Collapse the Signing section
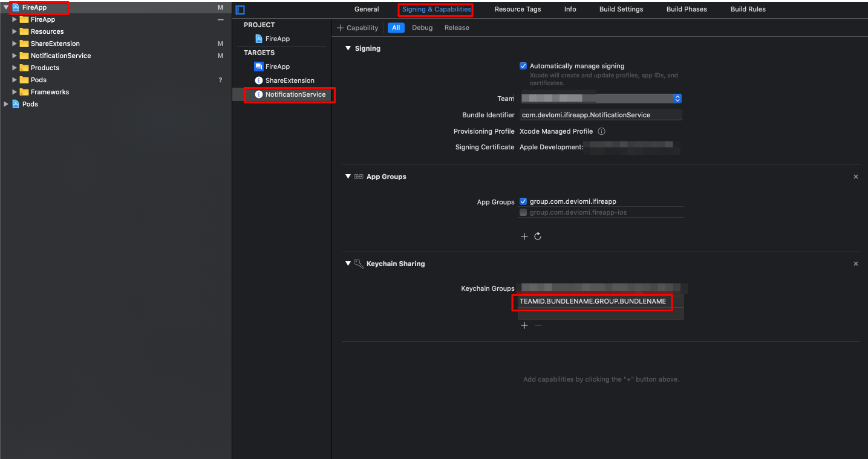 (348, 48)
